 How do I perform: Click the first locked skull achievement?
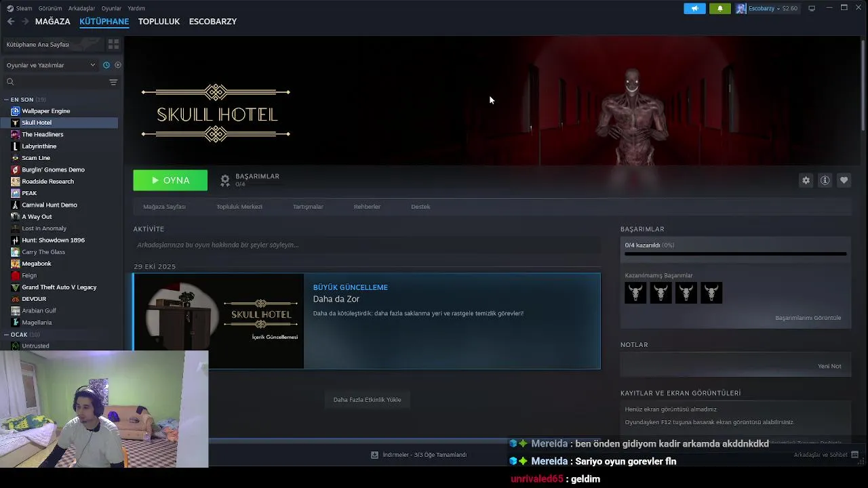pos(635,293)
